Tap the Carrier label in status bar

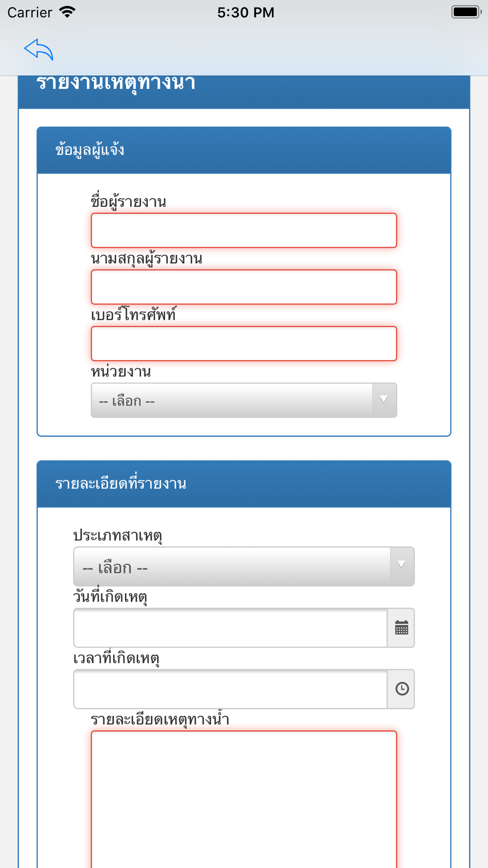pyautogui.click(x=30, y=12)
